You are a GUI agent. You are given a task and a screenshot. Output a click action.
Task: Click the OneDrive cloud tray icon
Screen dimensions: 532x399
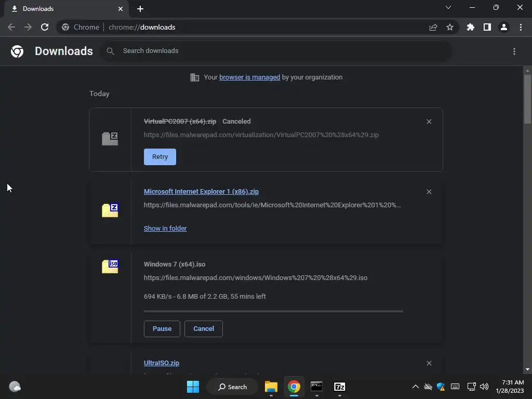[x=428, y=387]
